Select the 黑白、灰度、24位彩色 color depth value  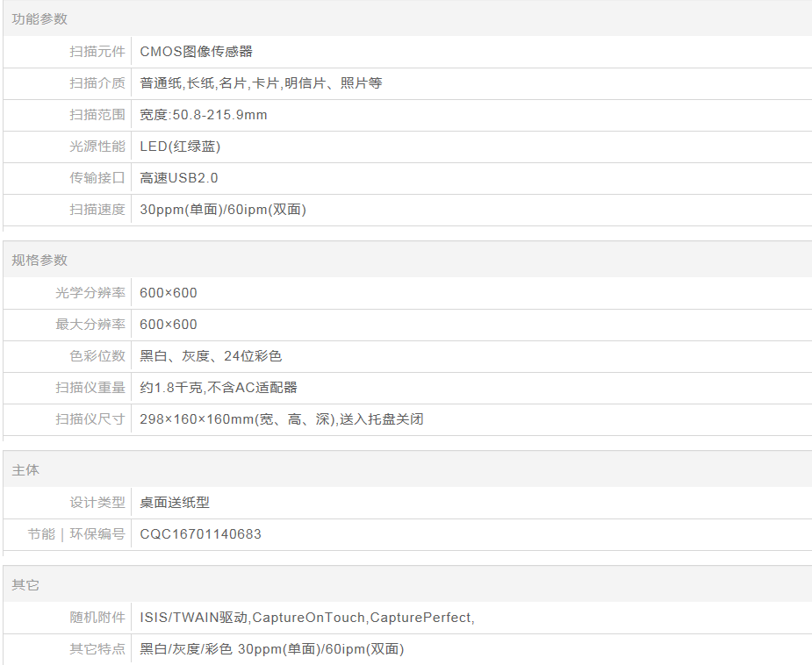coord(211,356)
